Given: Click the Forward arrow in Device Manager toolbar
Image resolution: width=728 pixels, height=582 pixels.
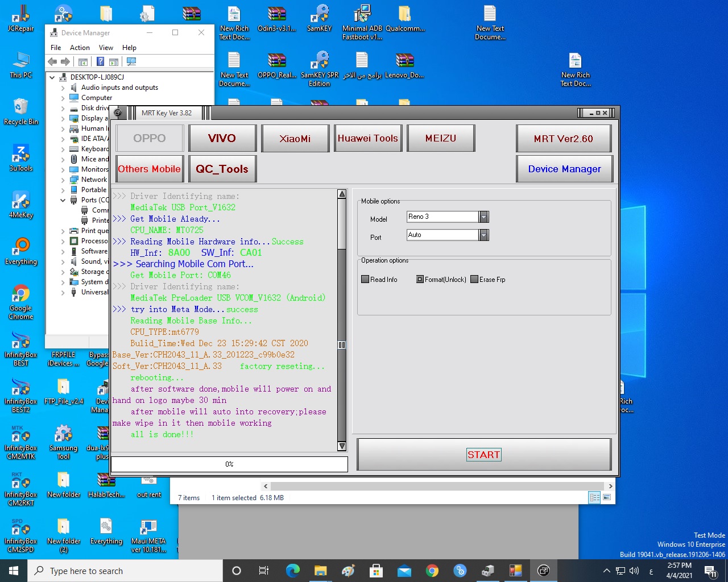Looking at the screenshot, I should tap(65, 61).
